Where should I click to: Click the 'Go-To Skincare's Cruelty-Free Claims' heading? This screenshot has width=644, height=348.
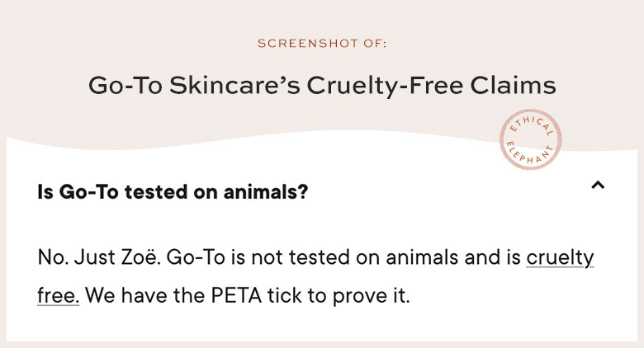tap(322, 86)
